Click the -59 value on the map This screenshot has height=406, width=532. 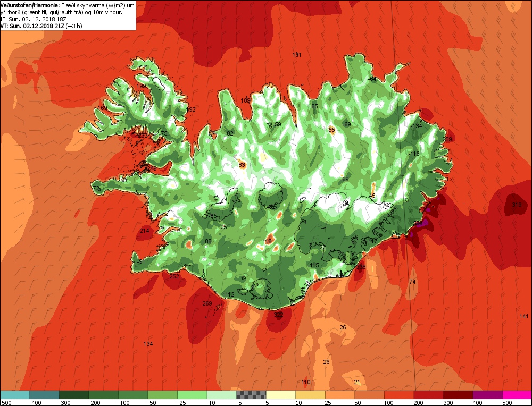[x=277, y=124]
